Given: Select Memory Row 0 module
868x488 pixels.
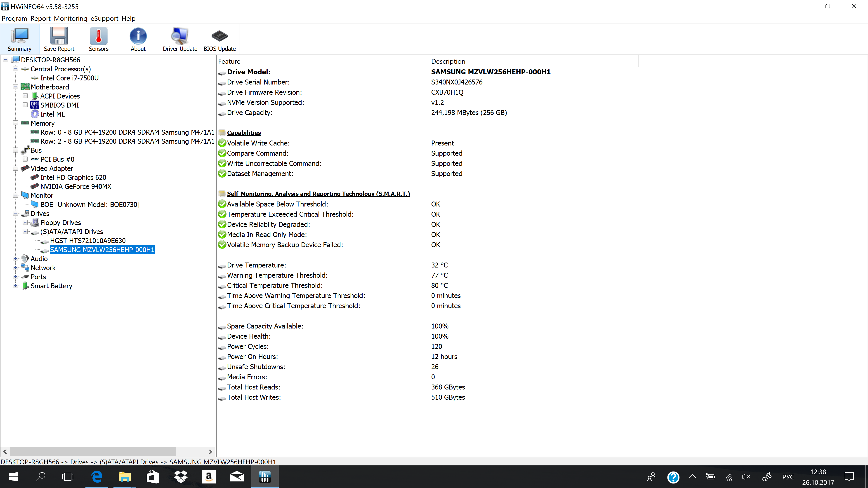Looking at the screenshot, I should (127, 132).
